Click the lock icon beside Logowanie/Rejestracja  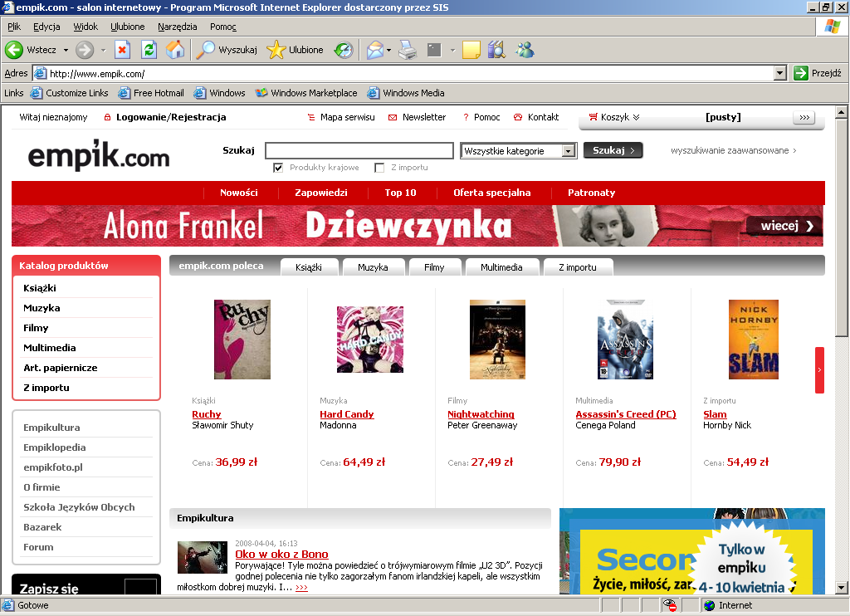[107, 117]
